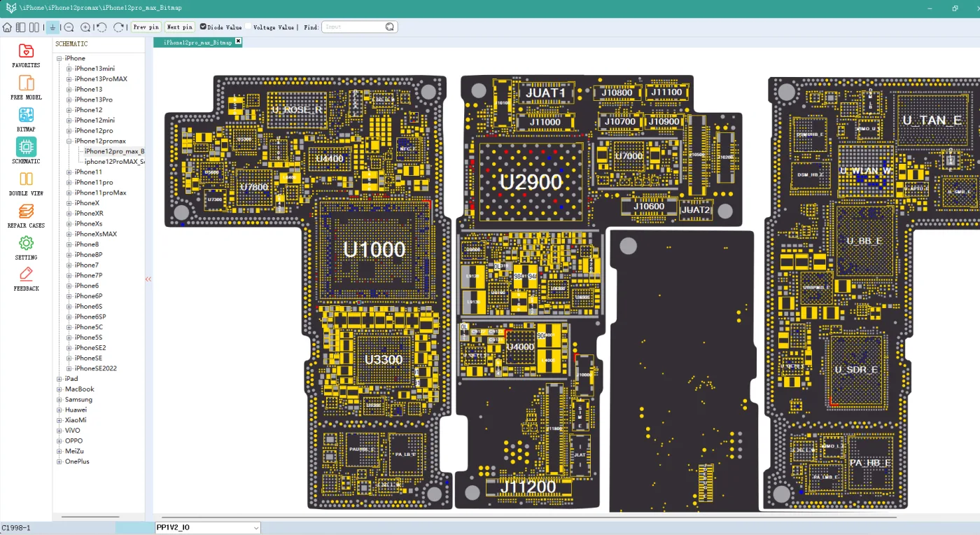Screen dimensions: 980x535
Task: Open iphone12ProMAX_S tree file
Action: point(115,162)
